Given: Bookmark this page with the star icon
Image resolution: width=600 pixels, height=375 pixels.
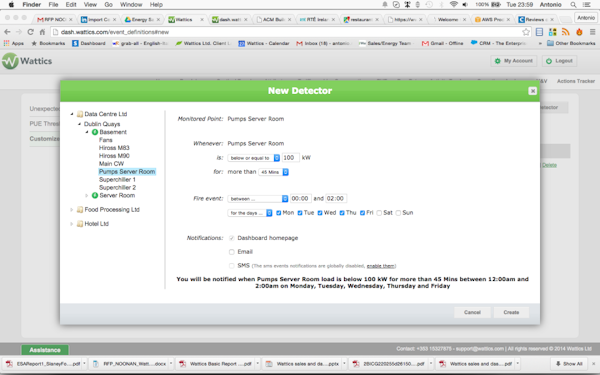Looking at the screenshot, I should [526, 32].
